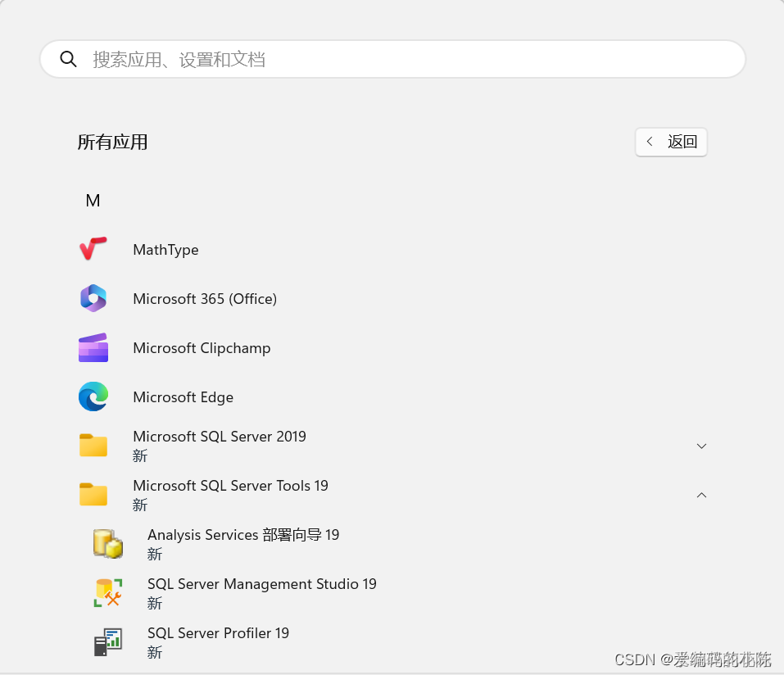Click SQL Server Profiler 19 label
The image size is (784, 675).
click(218, 633)
